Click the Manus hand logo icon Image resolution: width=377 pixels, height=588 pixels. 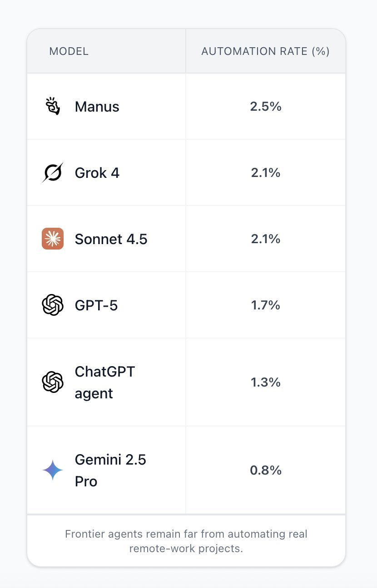pos(53,106)
